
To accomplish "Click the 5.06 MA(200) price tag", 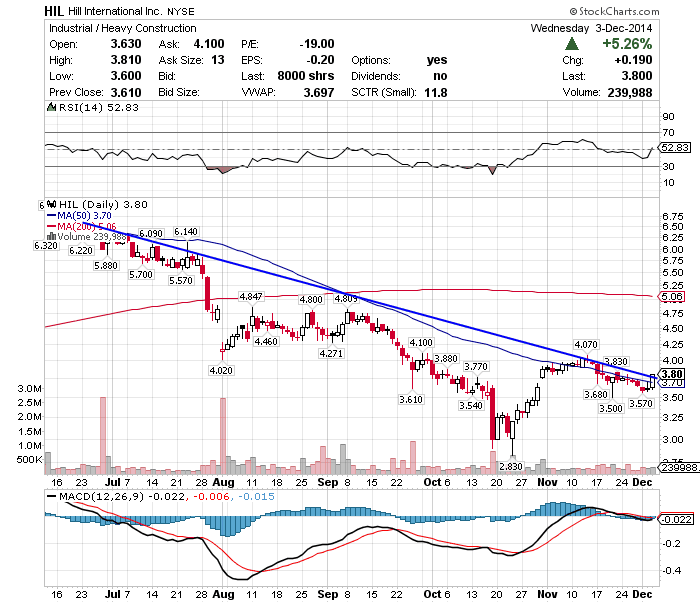I will (672, 297).
